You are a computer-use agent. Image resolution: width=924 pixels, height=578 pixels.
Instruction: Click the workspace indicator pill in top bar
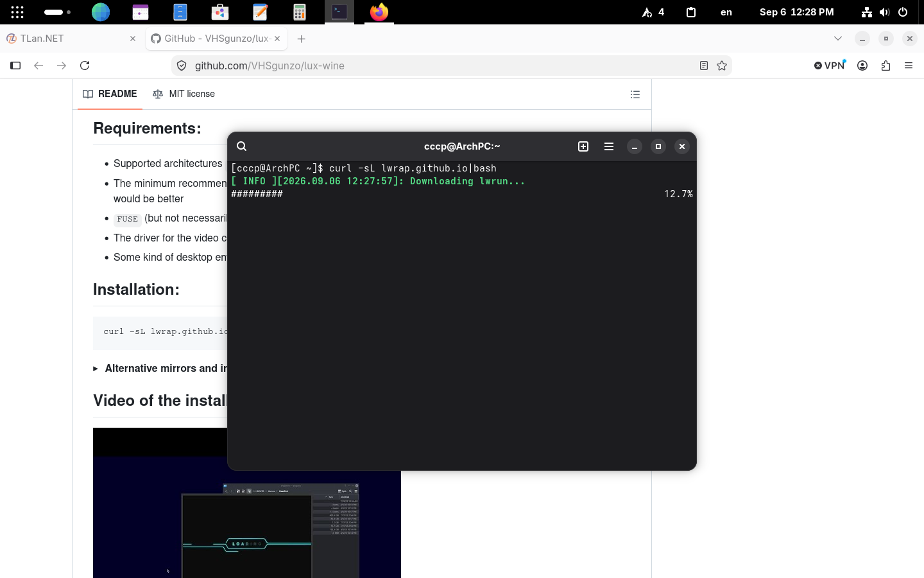tap(57, 12)
